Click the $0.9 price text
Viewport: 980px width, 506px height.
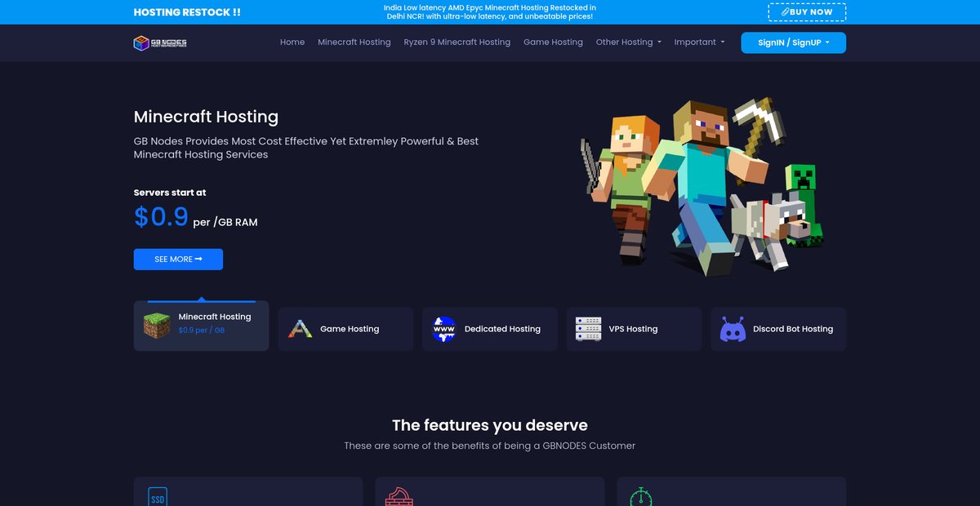point(162,216)
